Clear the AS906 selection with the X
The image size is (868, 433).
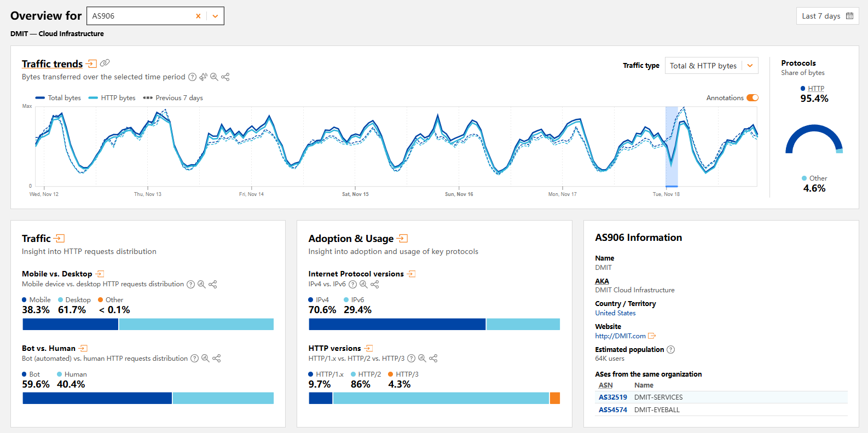[x=198, y=16]
